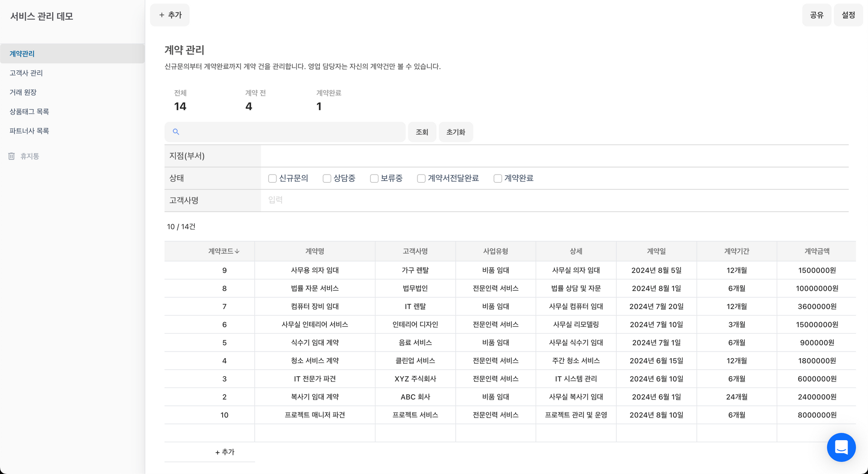Click contract code 10 cell
The image size is (868, 474).
(x=224, y=415)
